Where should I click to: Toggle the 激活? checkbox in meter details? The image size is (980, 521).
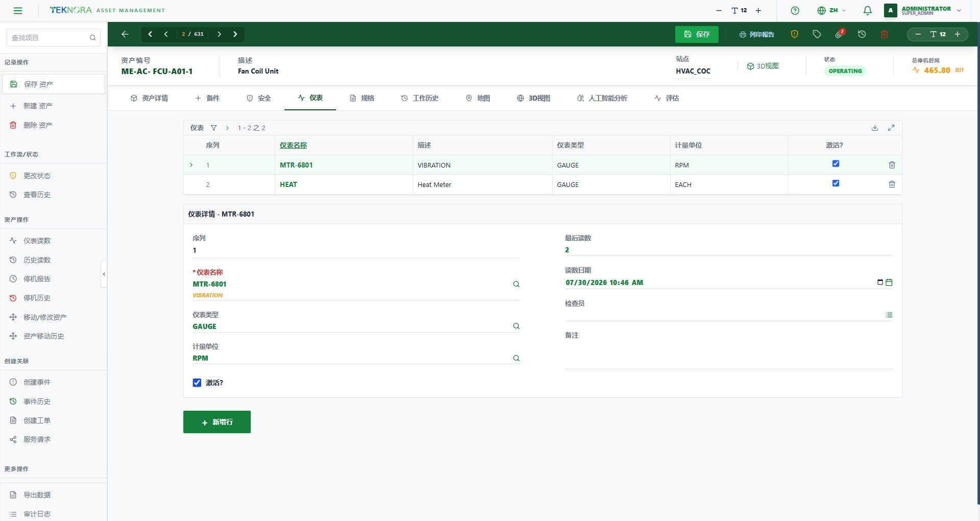coord(197,383)
